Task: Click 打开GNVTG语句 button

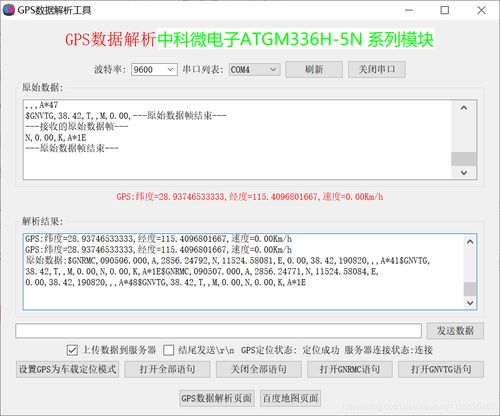Action: coord(441,369)
